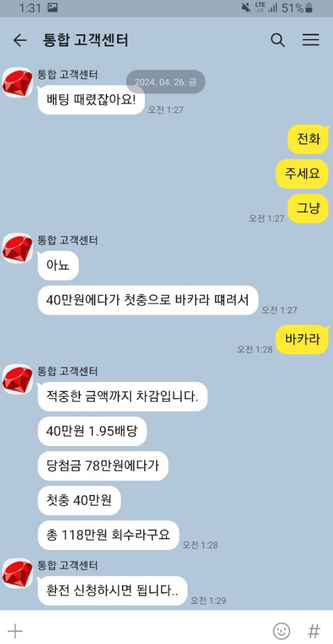The width and height of the screenshot is (333, 644).
Task: Select the yellow 바카라 message bubble
Action: pyautogui.click(x=302, y=340)
